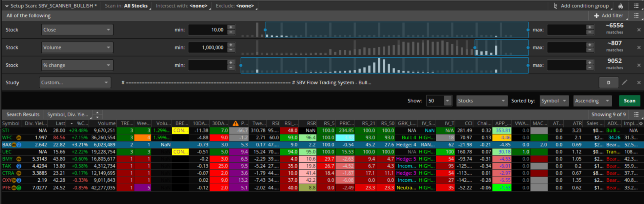Viewport: 644px width, 204px height.
Task: Click the warning triangle column header
Action: click(x=235, y=123)
